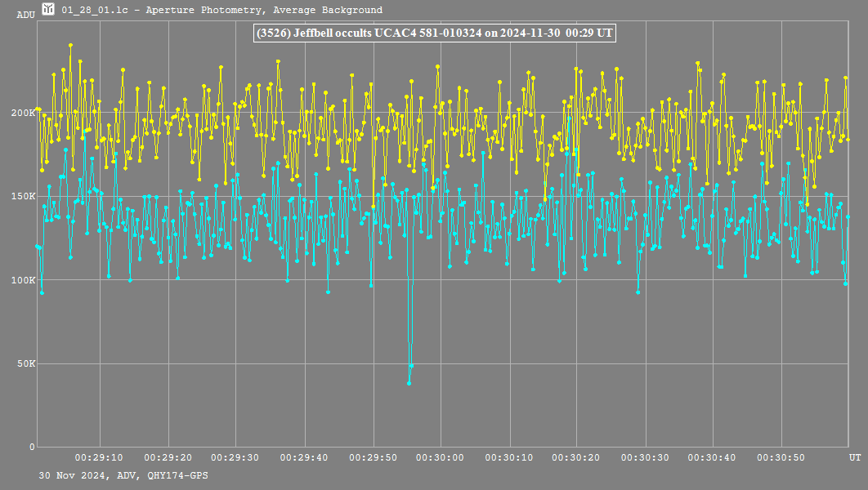The height and width of the screenshot is (490, 868).
Task: Click the light curve file icon in header
Action: 48,10
